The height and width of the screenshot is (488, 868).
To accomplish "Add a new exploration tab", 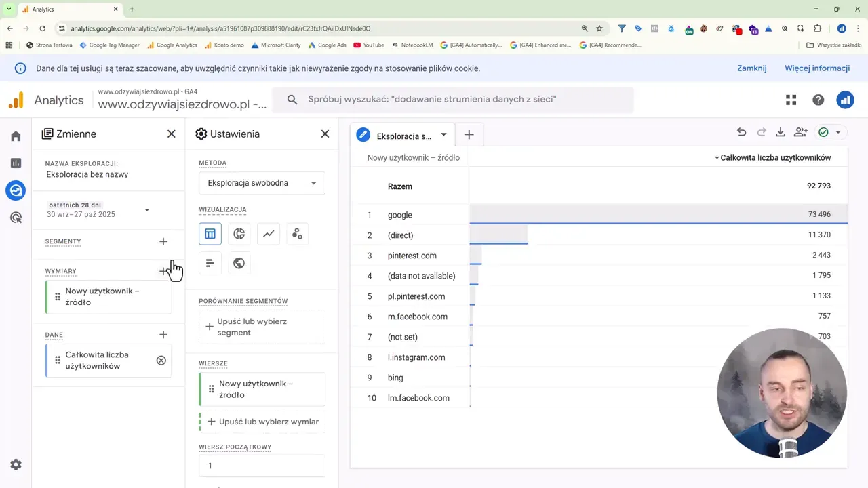I will point(469,135).
